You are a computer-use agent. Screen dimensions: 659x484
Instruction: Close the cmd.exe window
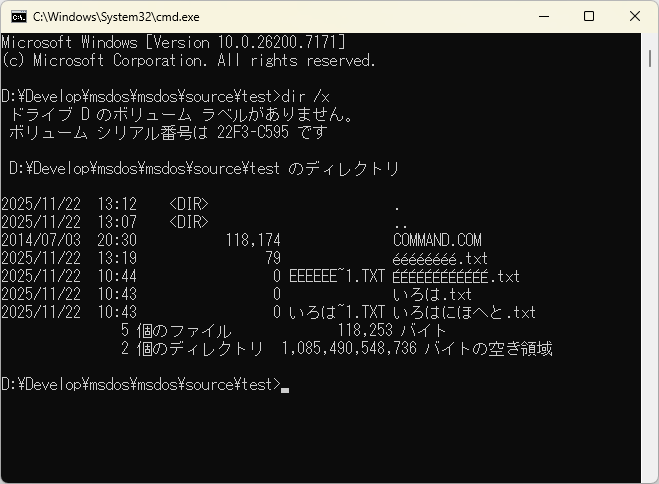coord(635,16)
